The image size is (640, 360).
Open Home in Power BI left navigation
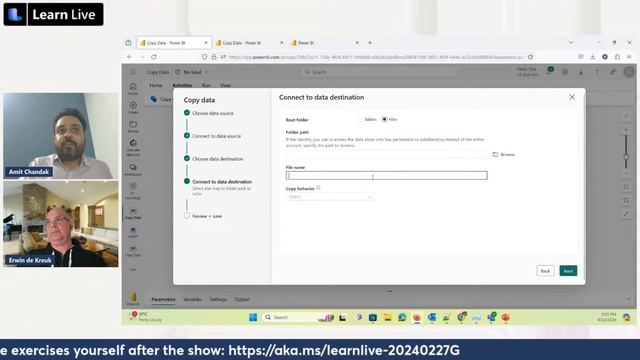click(x=133, y=89)
